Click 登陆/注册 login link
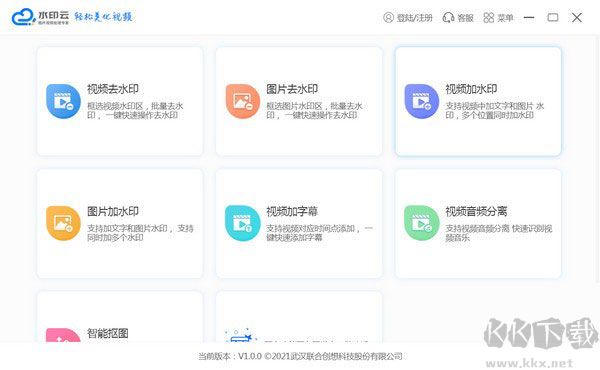The image size is (600, 370). [414, 18]
